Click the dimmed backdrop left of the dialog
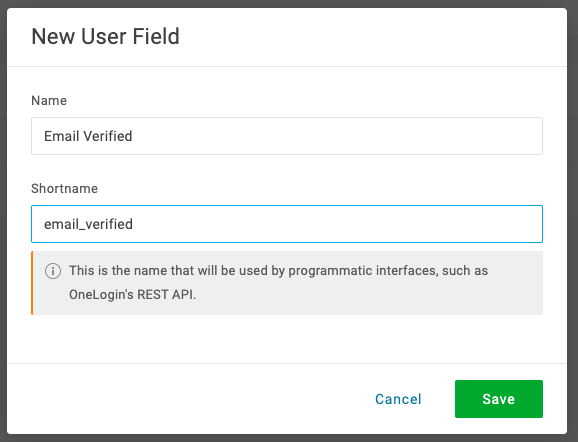This screenshot has height=442, width=578. (x=3, y=221)
